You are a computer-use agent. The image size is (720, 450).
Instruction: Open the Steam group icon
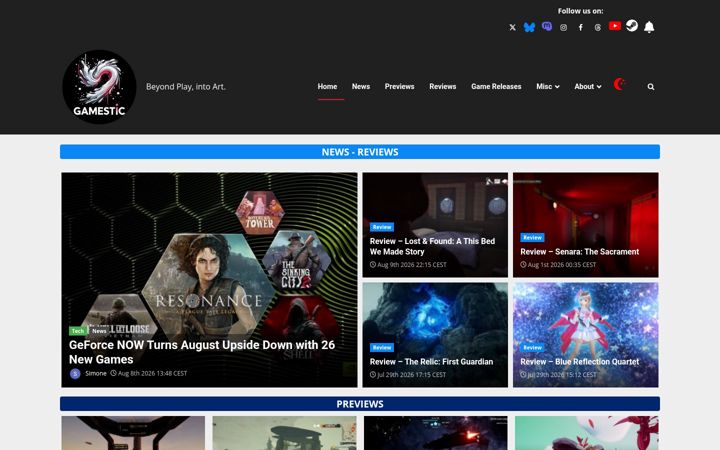pyautogui.click(x=632, y=26)
